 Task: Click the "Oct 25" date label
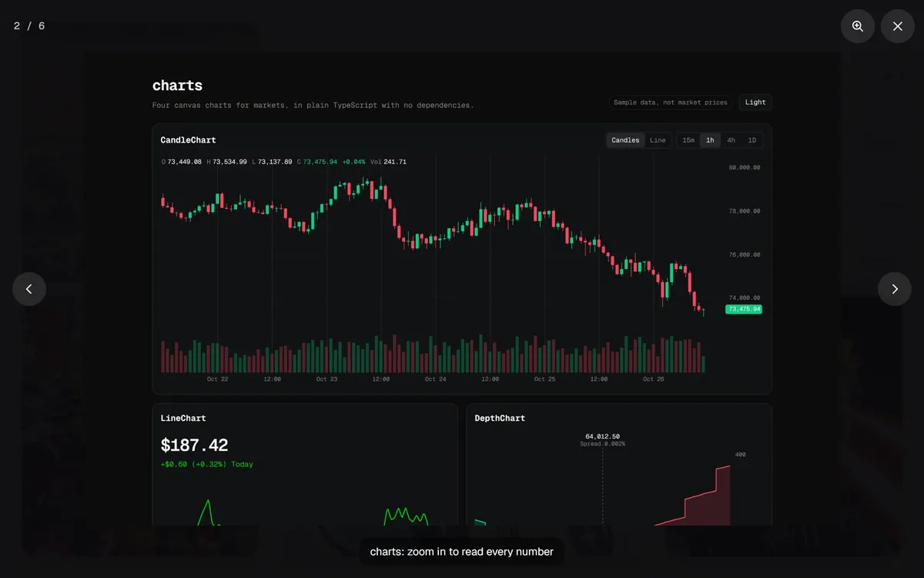tap(544, 379)
